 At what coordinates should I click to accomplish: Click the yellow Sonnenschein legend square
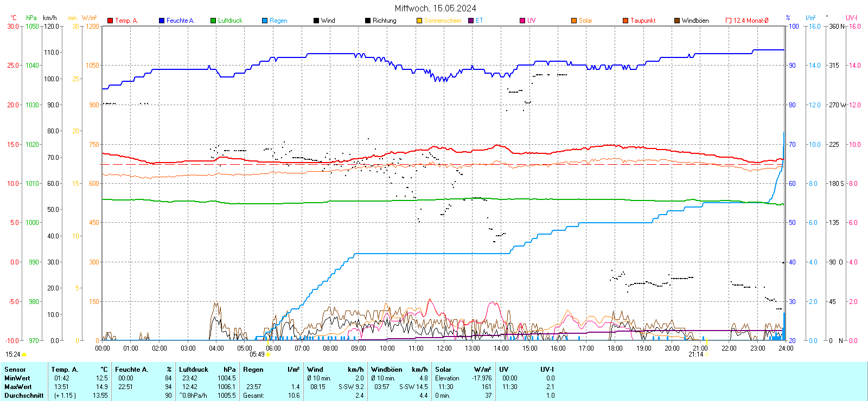(x=419, y=21)
